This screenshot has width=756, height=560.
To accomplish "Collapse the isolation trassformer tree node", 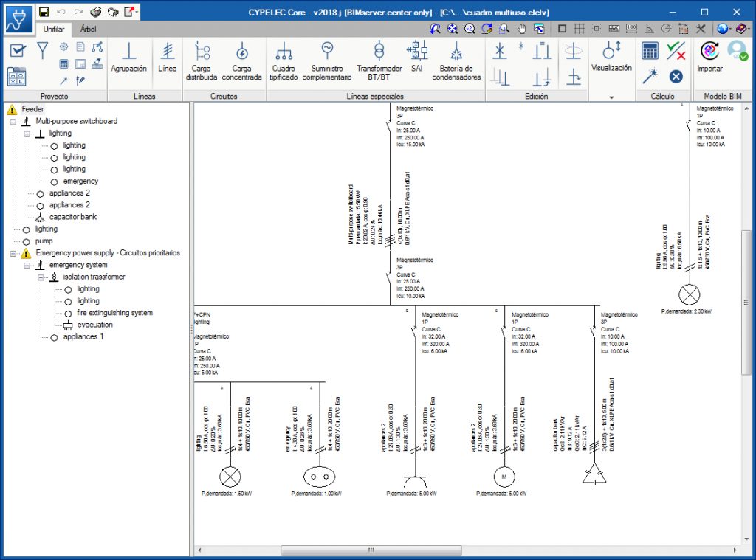I will (39, 277).
